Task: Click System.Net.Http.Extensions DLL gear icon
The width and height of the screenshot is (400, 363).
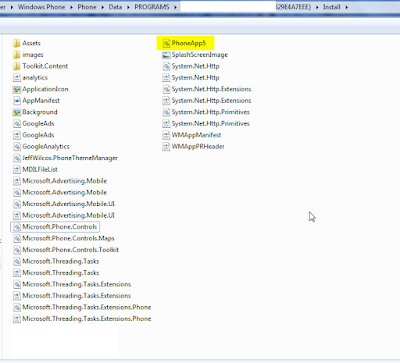Action: (x=166, y=89)
